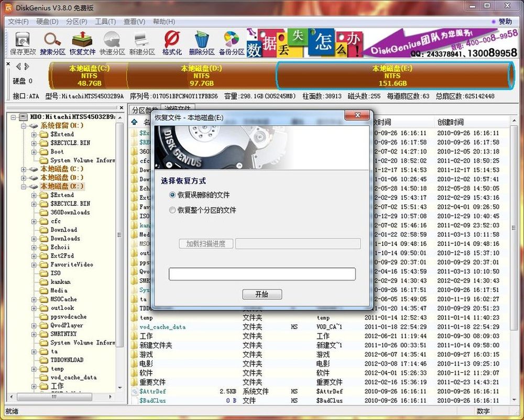Image resolution: width=524 pixels, height=420 pixels.
Task: Open the 文件(F) menu
Action: 18,21
